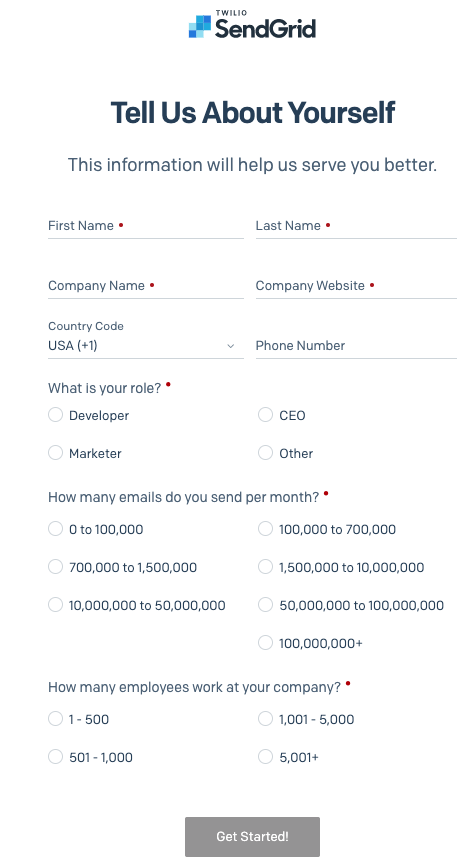Focus the First Name field
This screenshot has height=864, width=462.
point(146,226)
